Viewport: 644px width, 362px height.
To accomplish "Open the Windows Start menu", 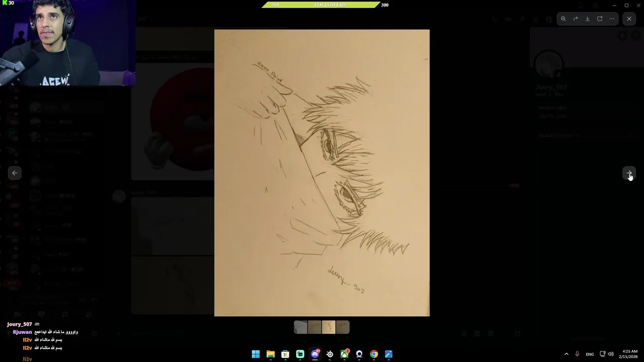I will (256, 354).
